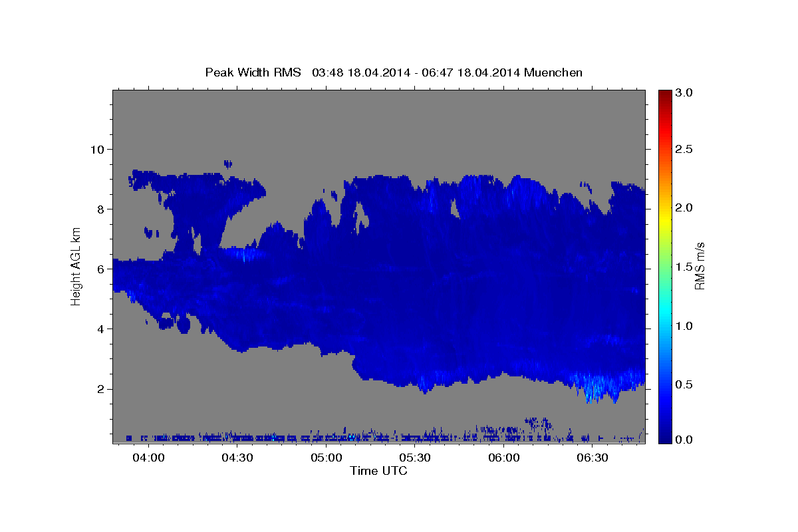Screen dimensions: 798x532
Task: Click the colorbar value 2.5
Action: 685,150
